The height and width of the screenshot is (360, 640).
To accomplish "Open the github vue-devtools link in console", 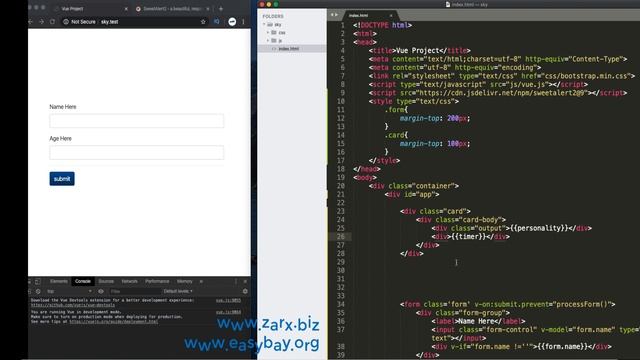I will coord(73,305).
